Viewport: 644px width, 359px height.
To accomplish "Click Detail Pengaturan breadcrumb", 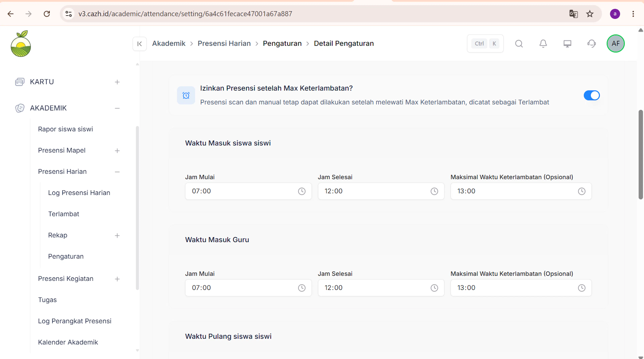I will coord(344,43).
